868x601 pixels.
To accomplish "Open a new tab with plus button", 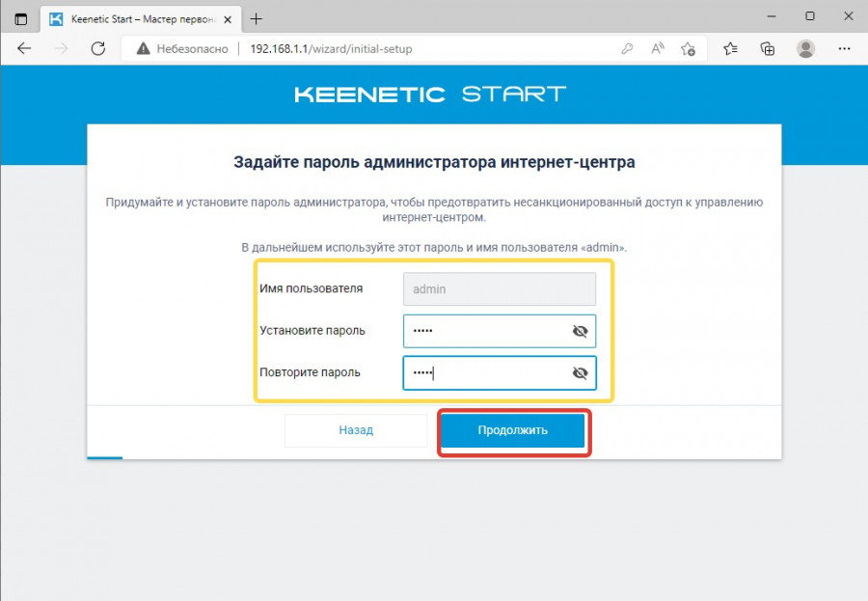I will click(x=257, y=18).
